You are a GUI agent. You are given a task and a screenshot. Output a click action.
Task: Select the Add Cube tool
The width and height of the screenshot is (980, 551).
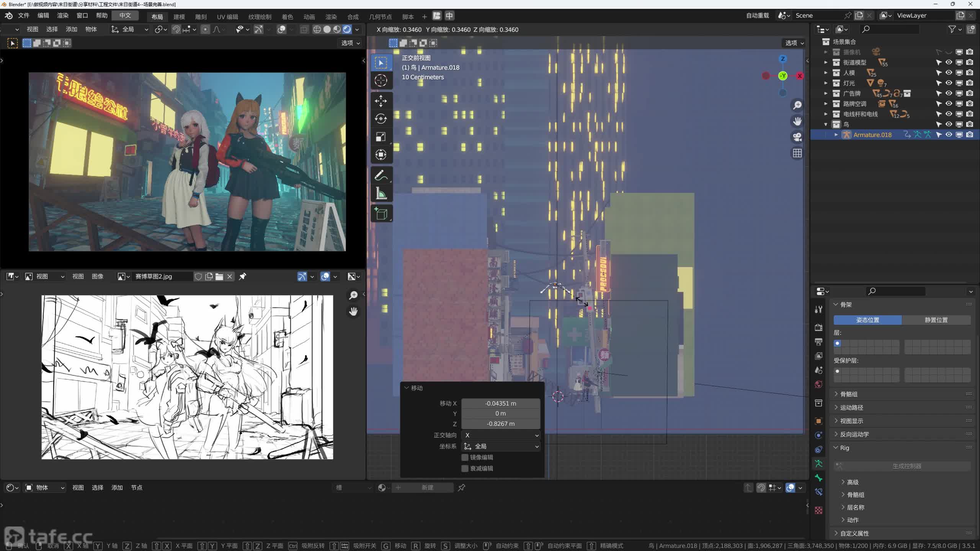381,214
